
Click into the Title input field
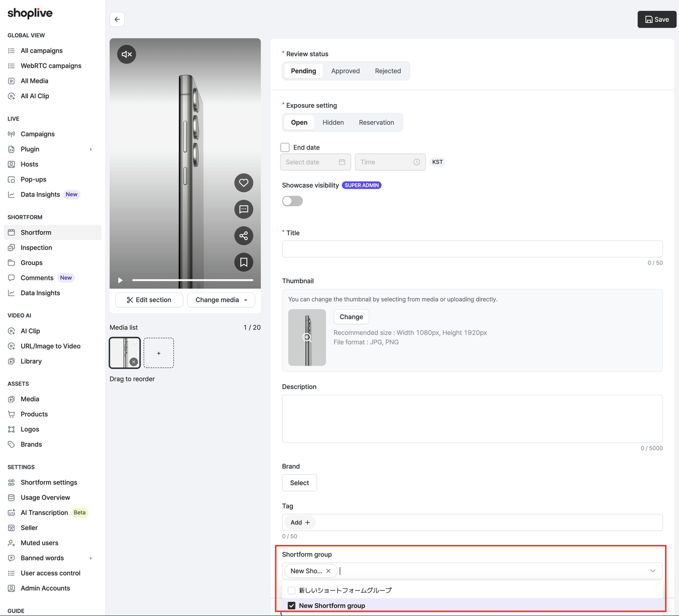[x=472, y=249]
